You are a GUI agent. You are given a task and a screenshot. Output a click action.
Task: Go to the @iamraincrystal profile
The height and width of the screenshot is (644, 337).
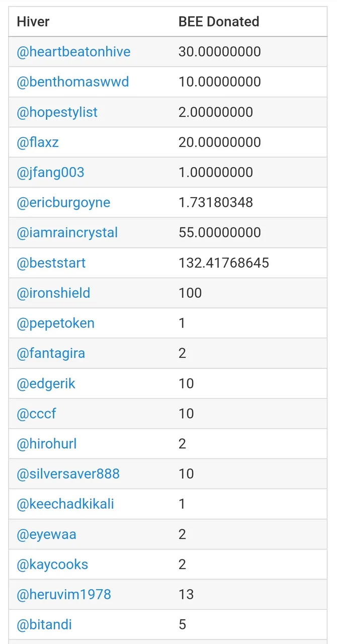click(x=67, y=233)
